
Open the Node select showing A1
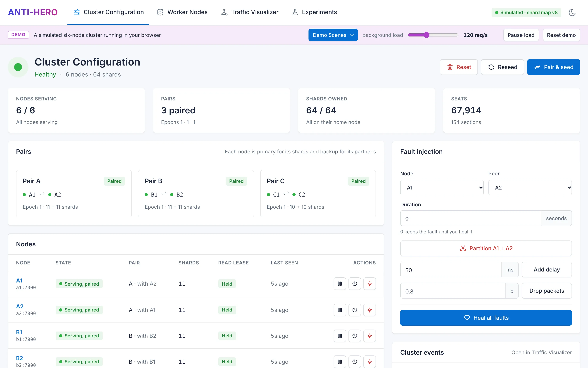pyautogui.click(x=442, y=187)
